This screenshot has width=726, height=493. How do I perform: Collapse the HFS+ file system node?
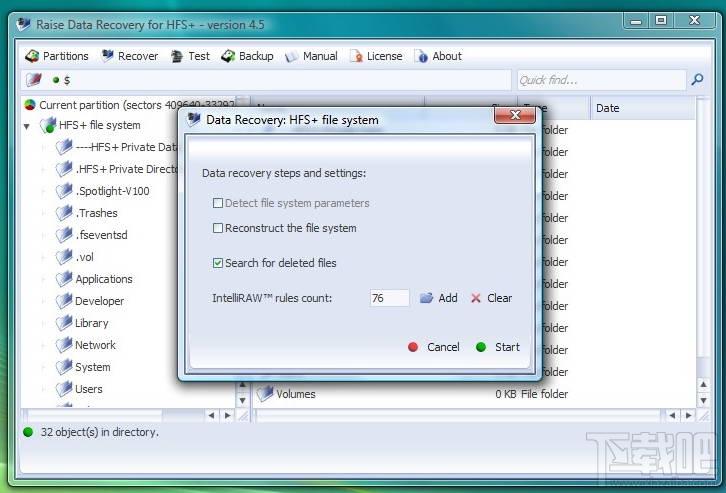click(x=27, y=126)
